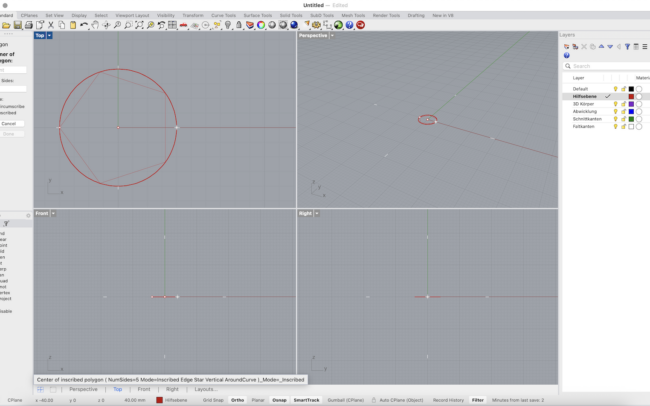This screenshot has height=406, width=650.
Task: Toggle Osnap in the status bar
Action: [x=279, y=400]
